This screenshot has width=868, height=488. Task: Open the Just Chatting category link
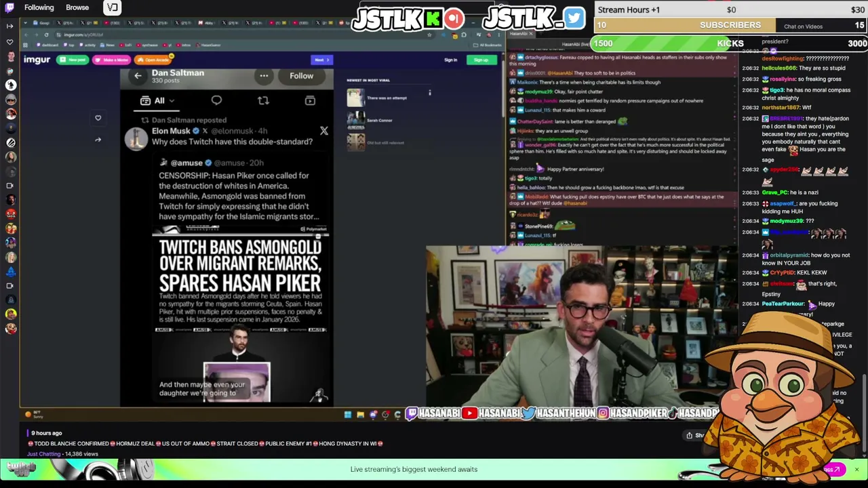(44, 454)
